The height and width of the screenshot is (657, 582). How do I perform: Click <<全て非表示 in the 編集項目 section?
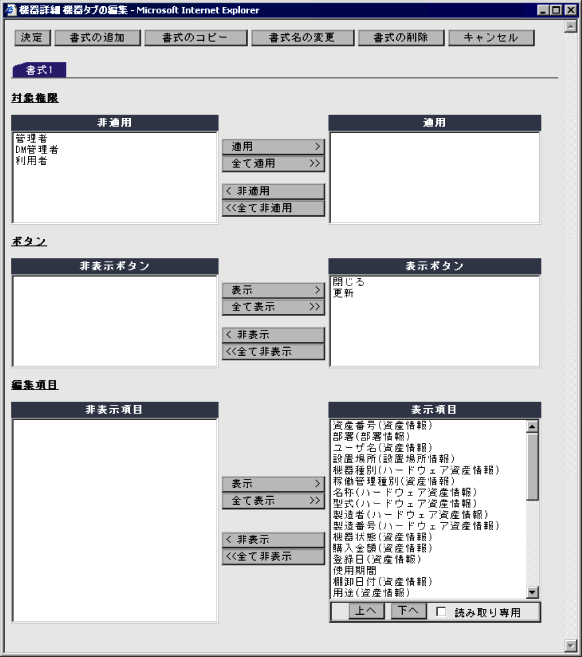[x=273, y=556]
